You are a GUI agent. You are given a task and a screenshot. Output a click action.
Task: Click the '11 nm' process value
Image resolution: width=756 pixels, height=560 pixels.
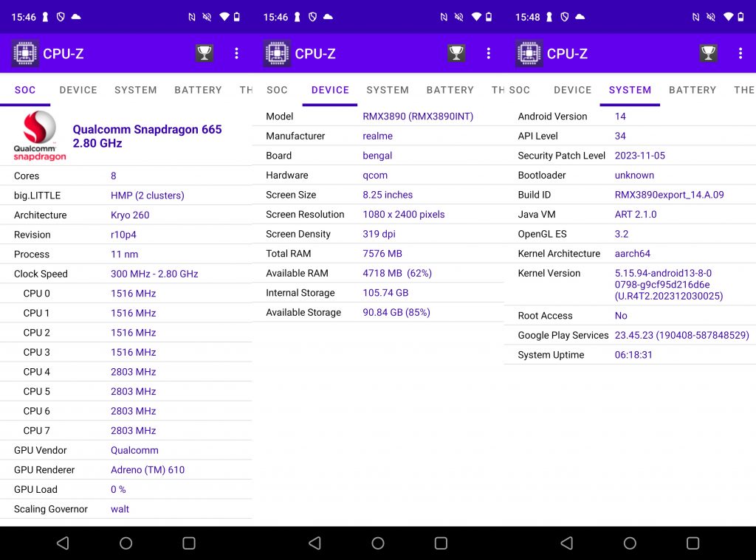[x=124, y=254]
